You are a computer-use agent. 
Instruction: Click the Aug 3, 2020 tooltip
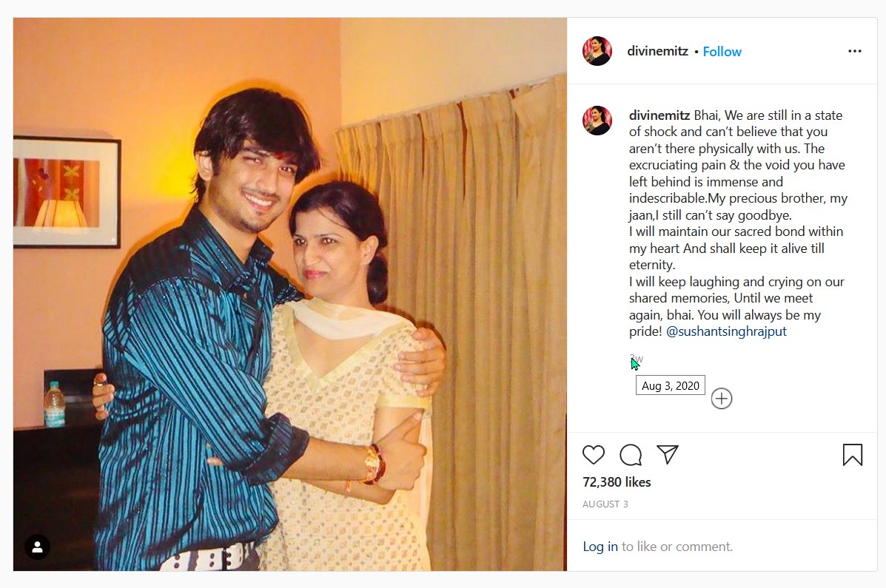670,385
